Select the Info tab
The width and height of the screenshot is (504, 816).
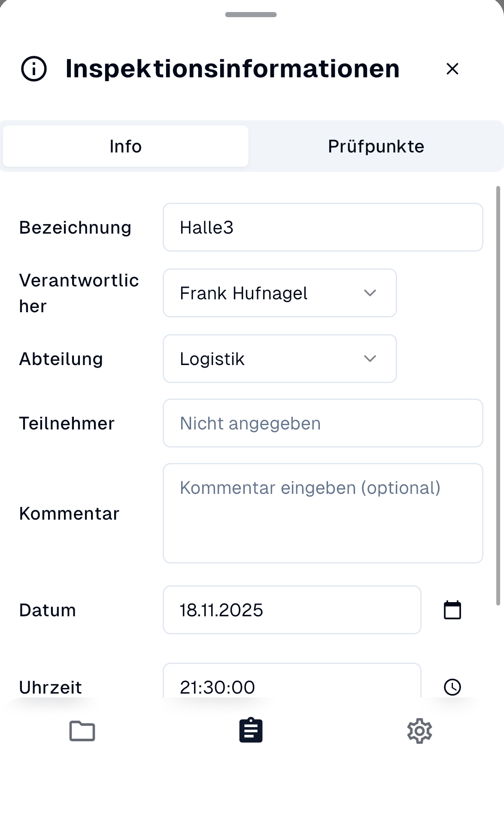pos(125,146)
